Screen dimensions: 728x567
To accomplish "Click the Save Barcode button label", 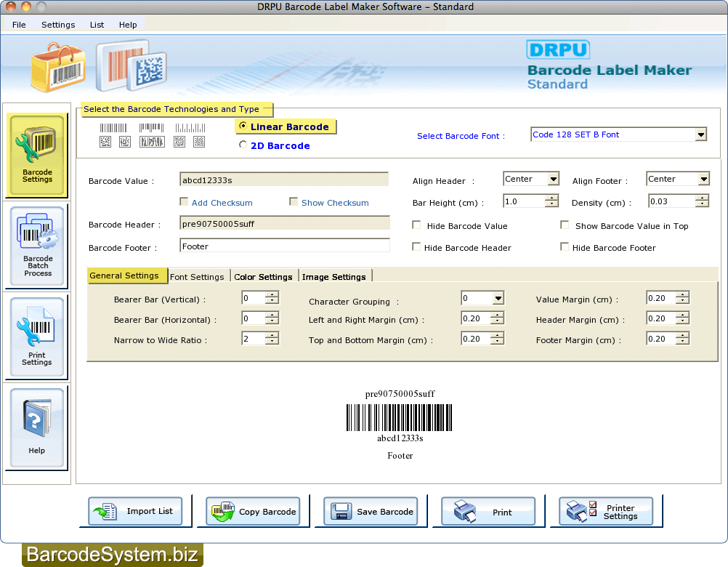I will tap(385, 512).
